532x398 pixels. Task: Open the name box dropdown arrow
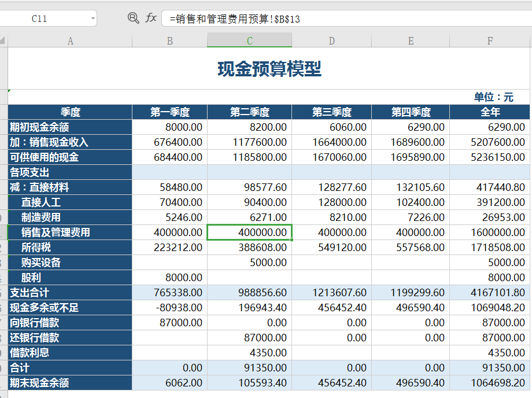[x=93, y=19]
